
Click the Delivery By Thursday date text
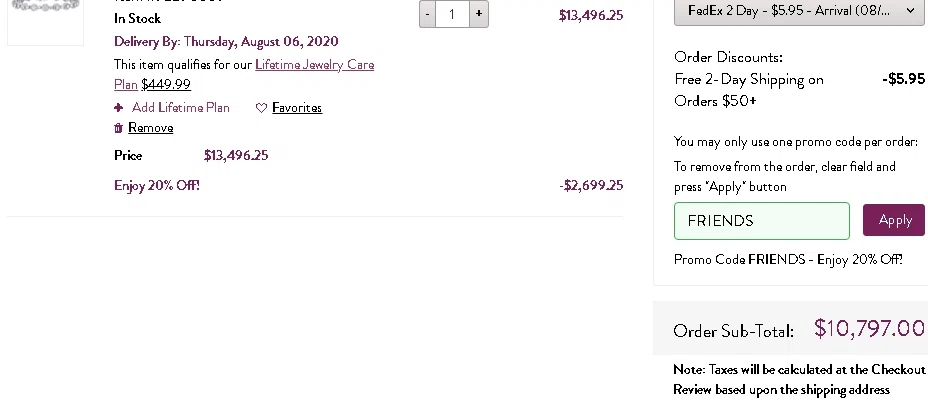pyautogui.click(x=226, y=42)
